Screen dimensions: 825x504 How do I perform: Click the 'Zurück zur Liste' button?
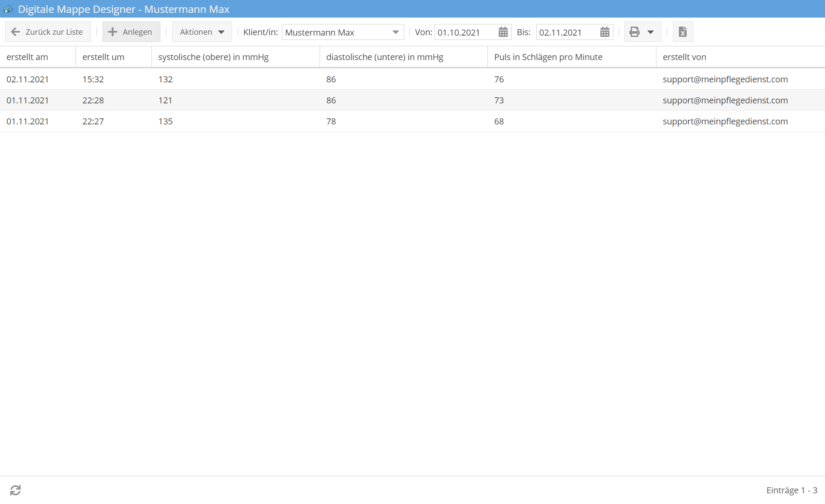(x=48, y=32)
